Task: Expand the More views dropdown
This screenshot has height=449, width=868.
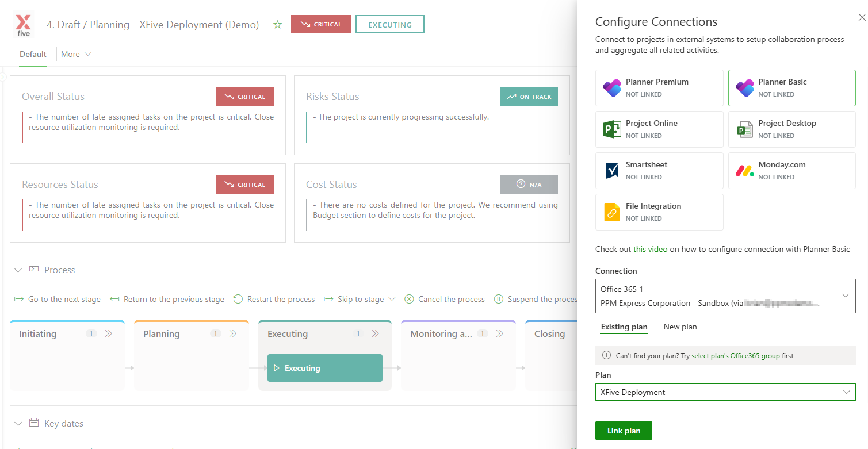Action: tap(76, 54)
